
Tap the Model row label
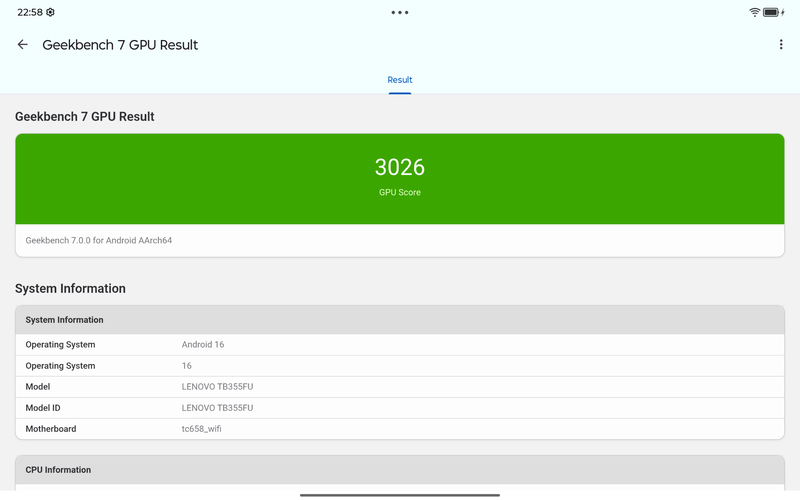click(x=38, y=387)
